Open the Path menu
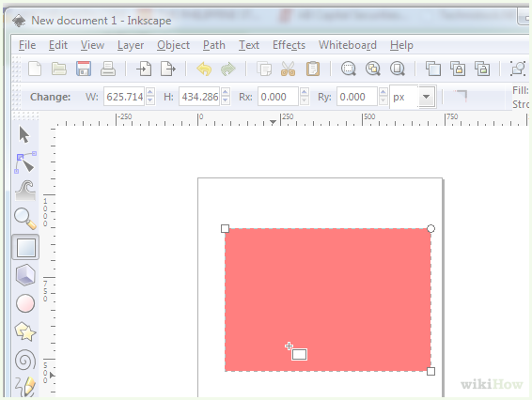Screen dimensions: 532x400 [x=214, y=45]
